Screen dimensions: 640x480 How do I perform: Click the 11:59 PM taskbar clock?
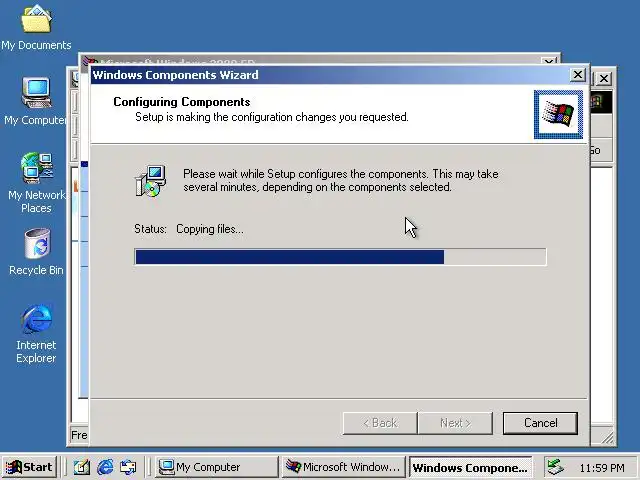coord(602,467)
